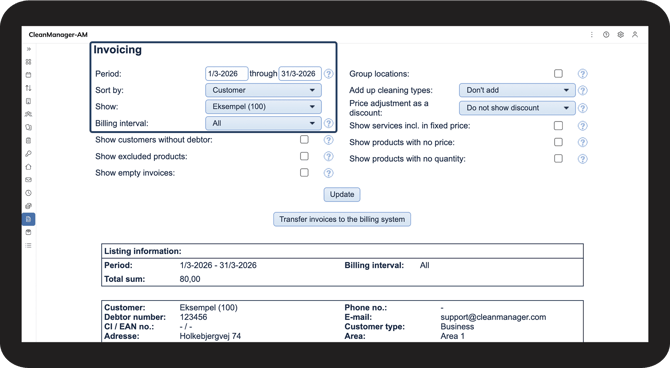
Task: Toggle the Group locations checkbox
Action: (x=558, y=73)
